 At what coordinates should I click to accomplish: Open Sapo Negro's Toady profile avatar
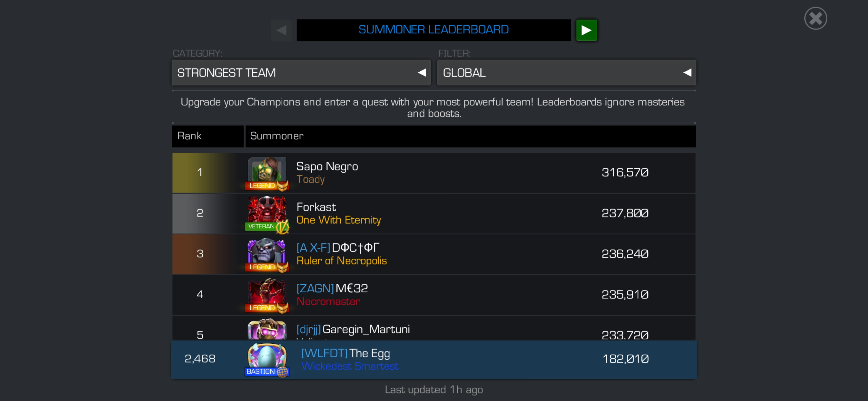click(267, 173)
